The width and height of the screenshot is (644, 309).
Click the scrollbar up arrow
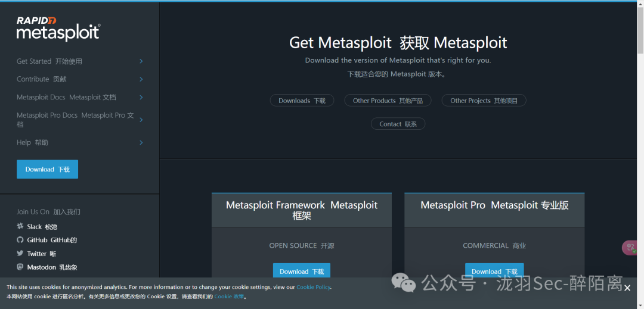click(x=640, y=4)
